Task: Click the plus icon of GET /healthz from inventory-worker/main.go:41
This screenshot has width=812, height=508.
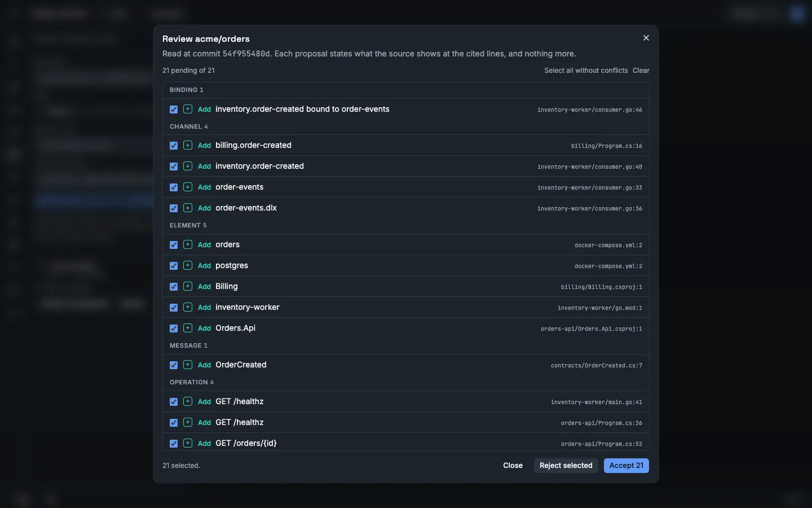Action: [188, 401]
